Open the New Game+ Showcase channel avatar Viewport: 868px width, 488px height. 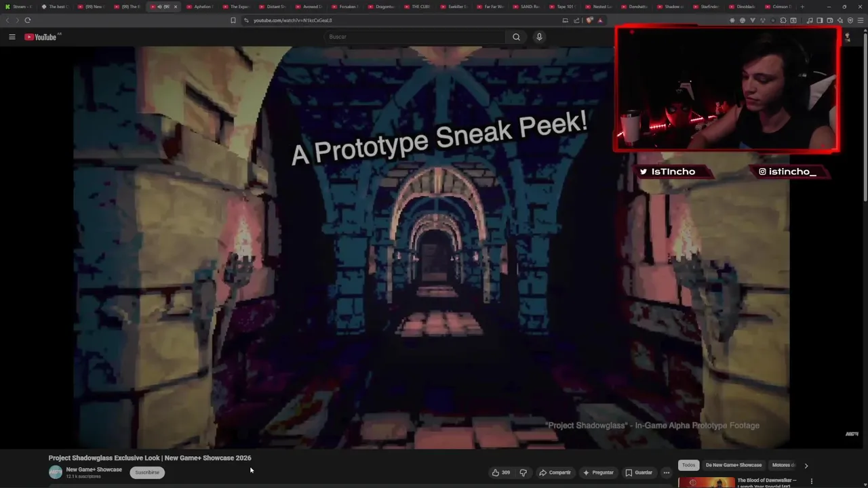[x=56, y=472]
